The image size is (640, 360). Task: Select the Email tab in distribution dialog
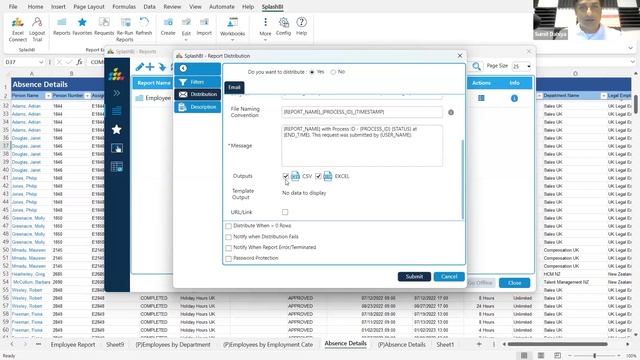click(x=234, y=87)
